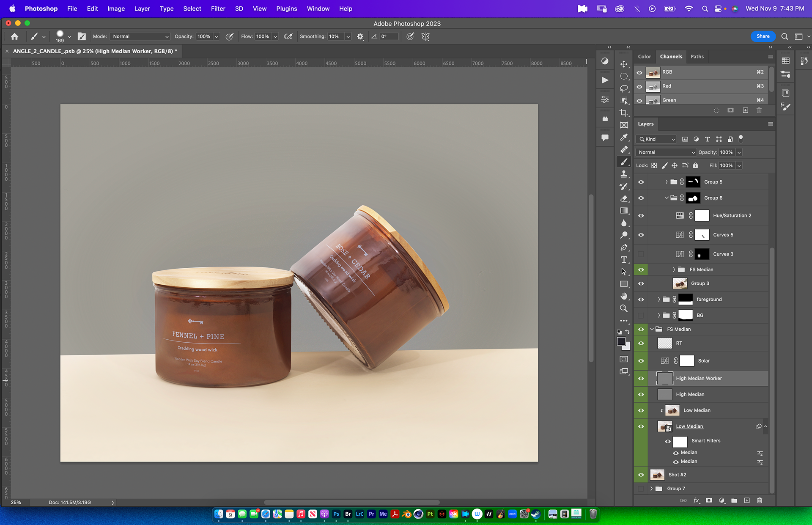The height and width of the screenshot is (525, 812).
Task: Click the brush angle input field
Action: (x=389, y=37)
